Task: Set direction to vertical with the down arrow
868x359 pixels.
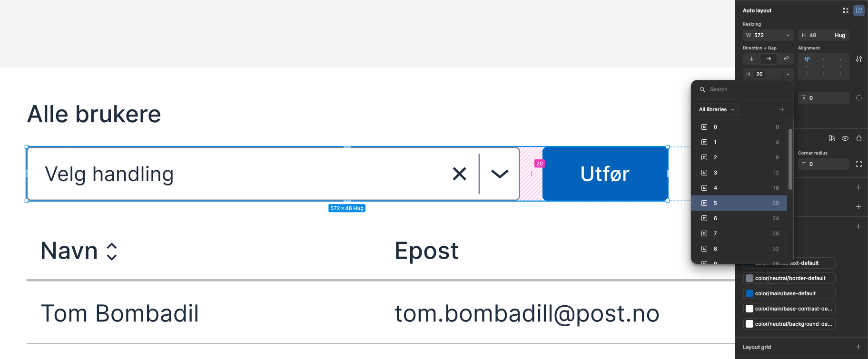Action: click(751, 58)
